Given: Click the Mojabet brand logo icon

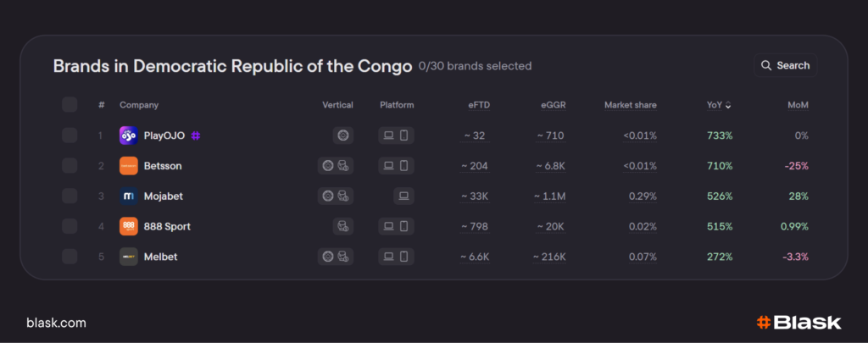Looking at the screenshot, I should coord(129,196).
